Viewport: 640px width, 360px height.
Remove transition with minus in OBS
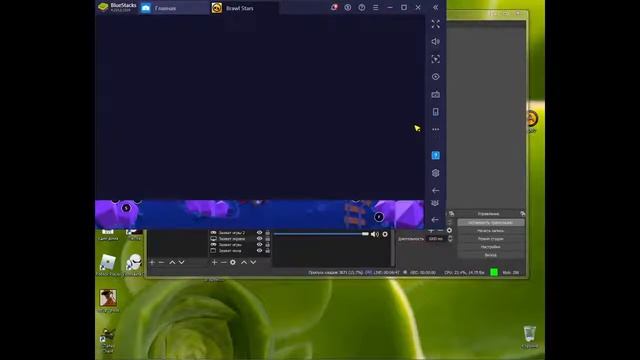[x=440, y=231]
